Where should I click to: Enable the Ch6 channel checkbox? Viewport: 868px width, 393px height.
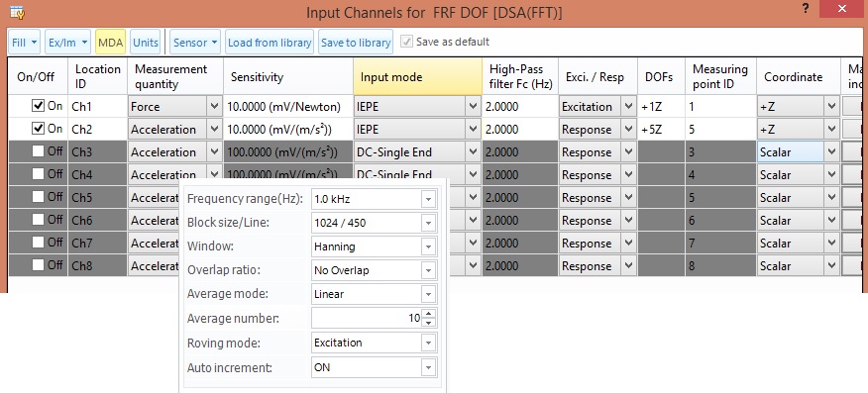pyautogui.click(x=38, y=220)
